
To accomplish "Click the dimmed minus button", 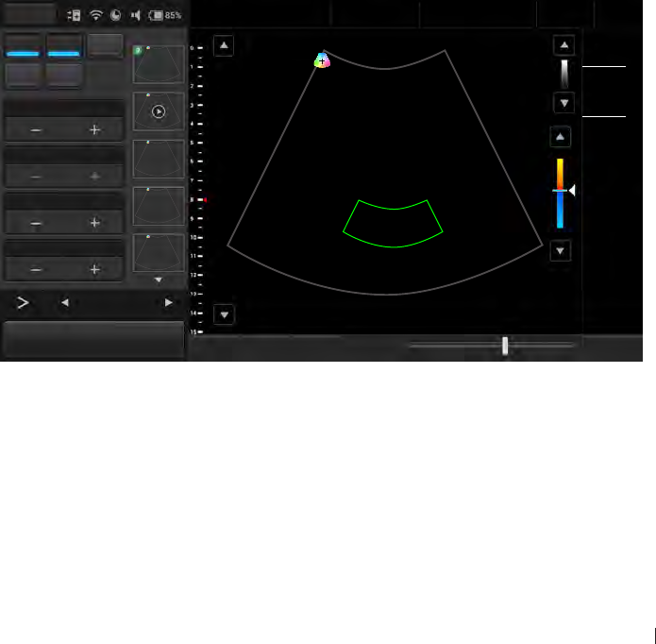I will tap(36, 177).
